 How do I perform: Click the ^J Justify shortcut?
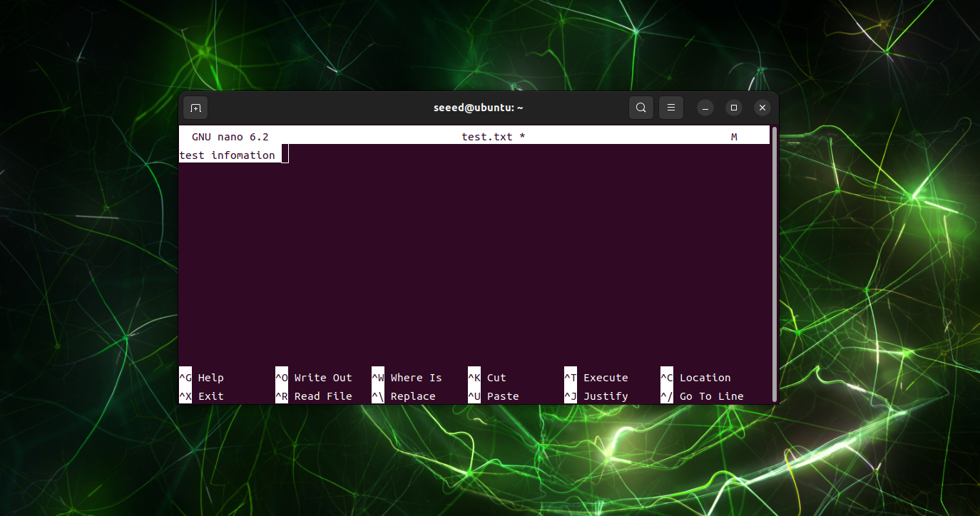[596, 396]
